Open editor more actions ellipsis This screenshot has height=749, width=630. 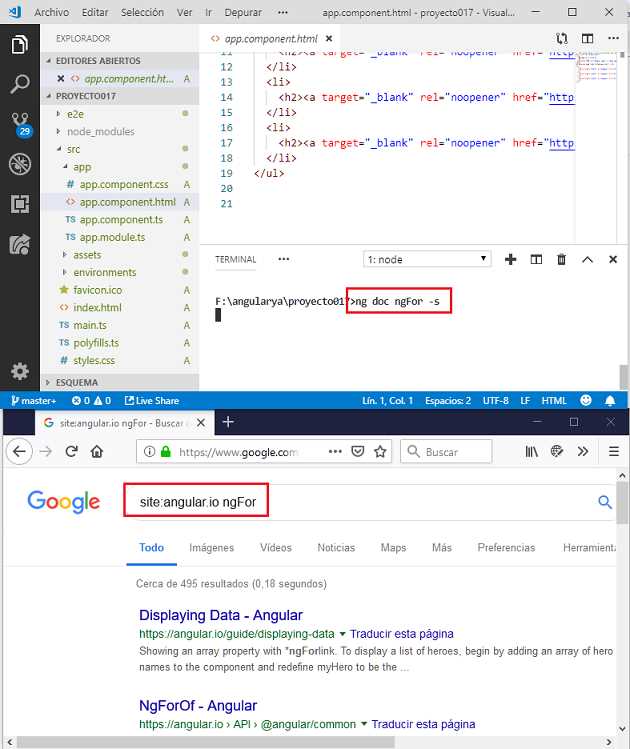(613, 38)
